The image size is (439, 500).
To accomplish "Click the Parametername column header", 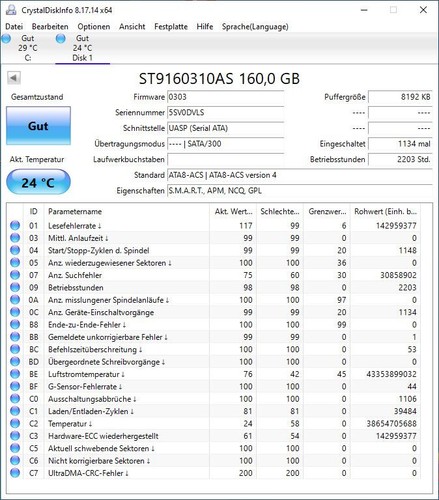I will 127,211.
